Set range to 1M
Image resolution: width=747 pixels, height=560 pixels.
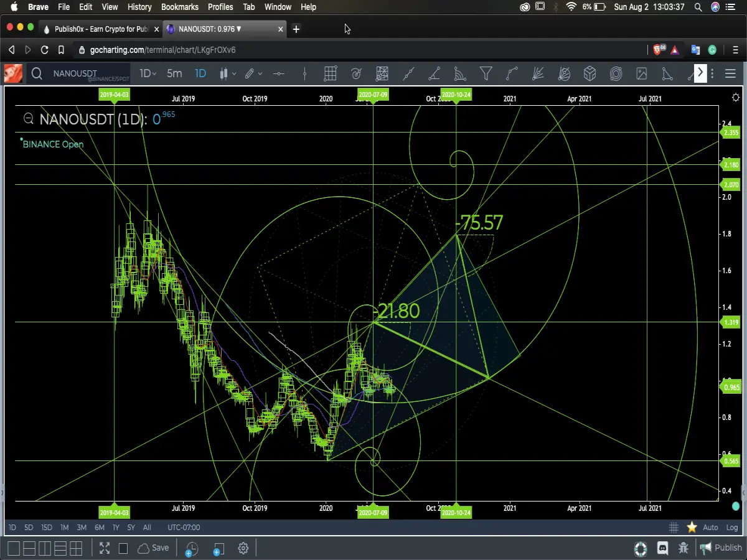click(x=64, y=528)
